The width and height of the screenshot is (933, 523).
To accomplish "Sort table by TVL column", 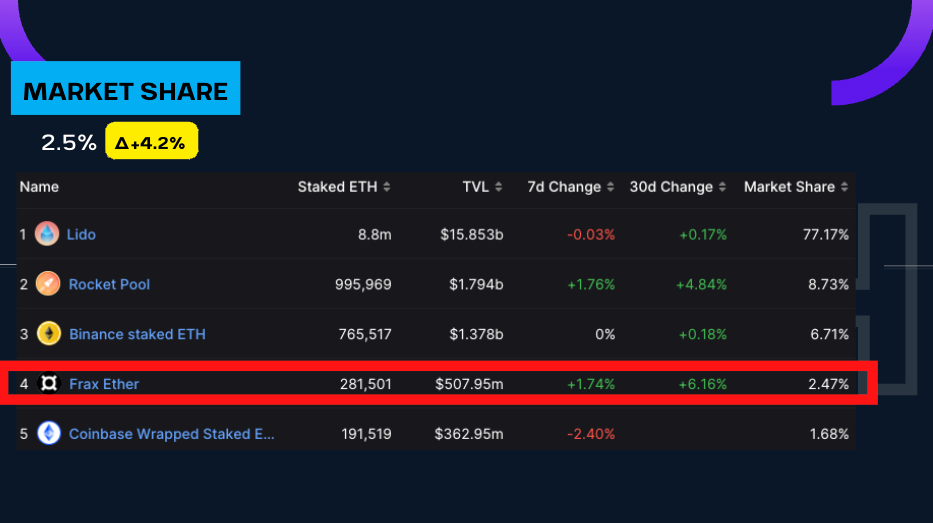I will pyautogui.click(x=482, y=187).
